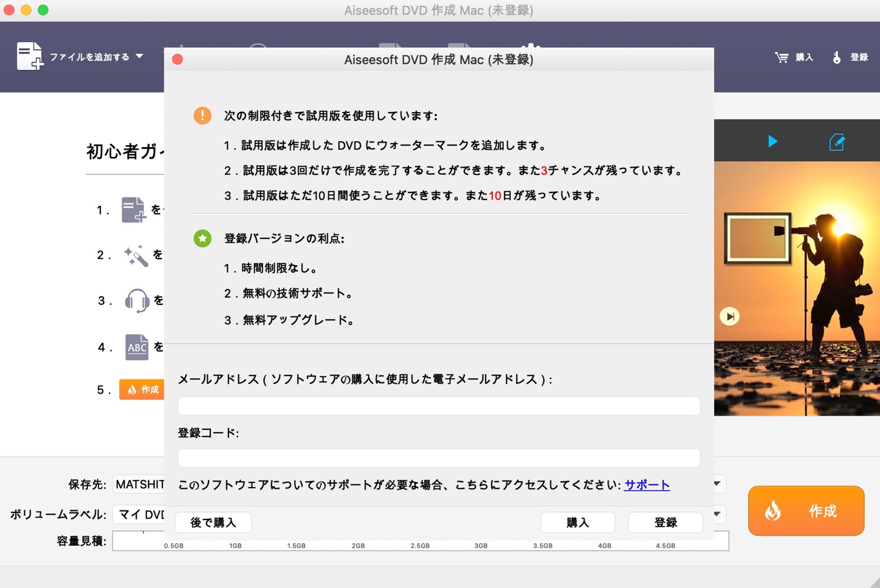Click the magic wand icon in guide step 2
The image size is (880, 588).
135,255
